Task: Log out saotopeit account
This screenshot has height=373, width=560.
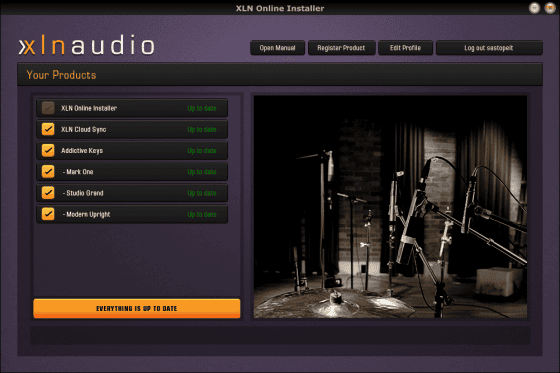Action: [x=489, y=48]
